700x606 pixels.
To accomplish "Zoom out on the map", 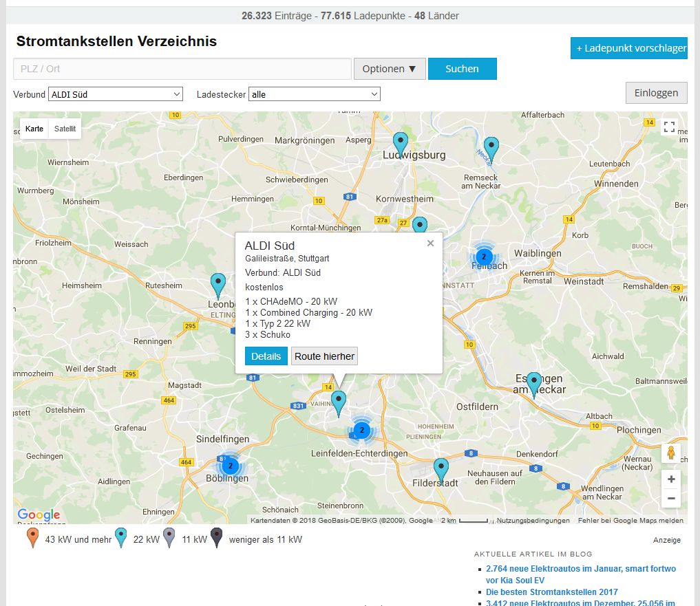I will [671, 499].
